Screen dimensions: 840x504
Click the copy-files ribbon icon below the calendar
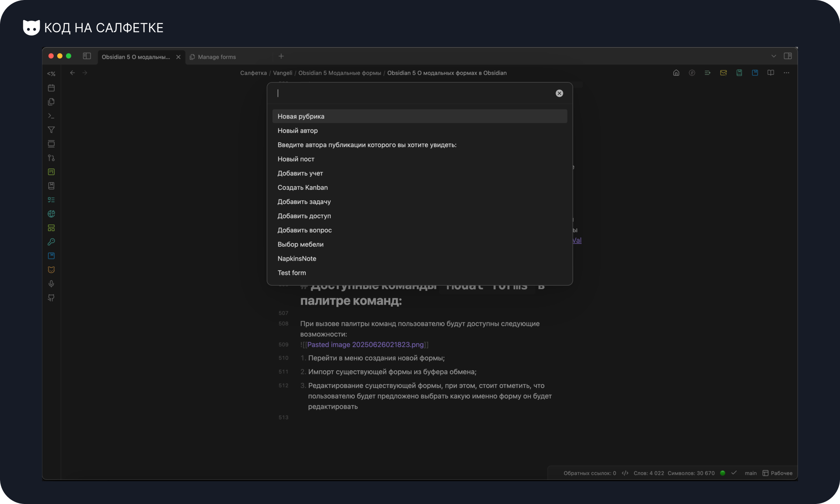[x=51, y=102]
